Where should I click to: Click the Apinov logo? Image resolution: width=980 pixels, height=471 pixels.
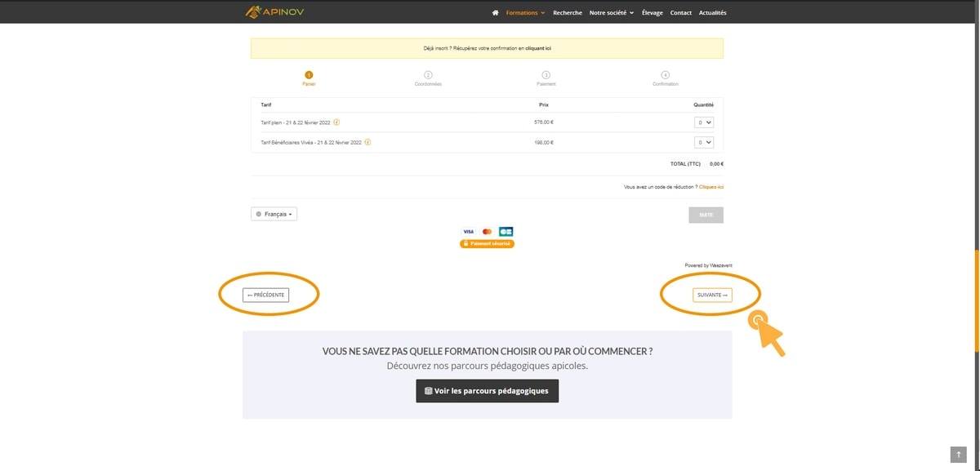274,12
